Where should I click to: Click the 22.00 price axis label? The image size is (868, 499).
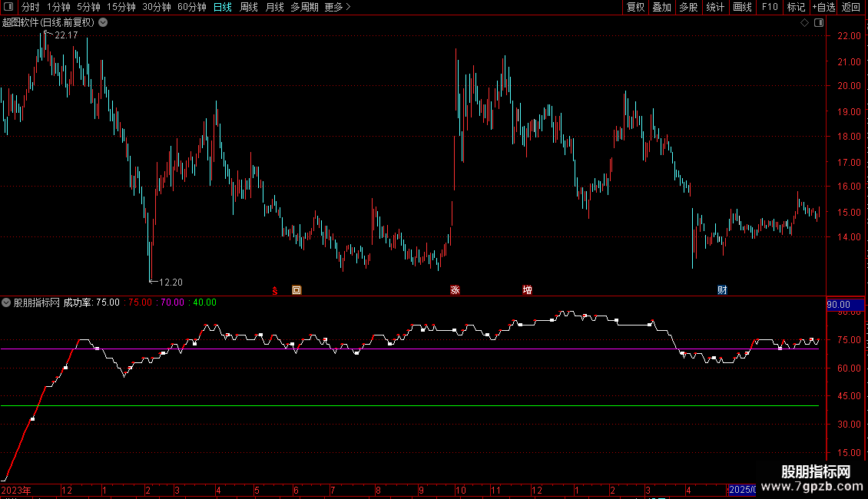pyautogui.click(x=849, y=36)
